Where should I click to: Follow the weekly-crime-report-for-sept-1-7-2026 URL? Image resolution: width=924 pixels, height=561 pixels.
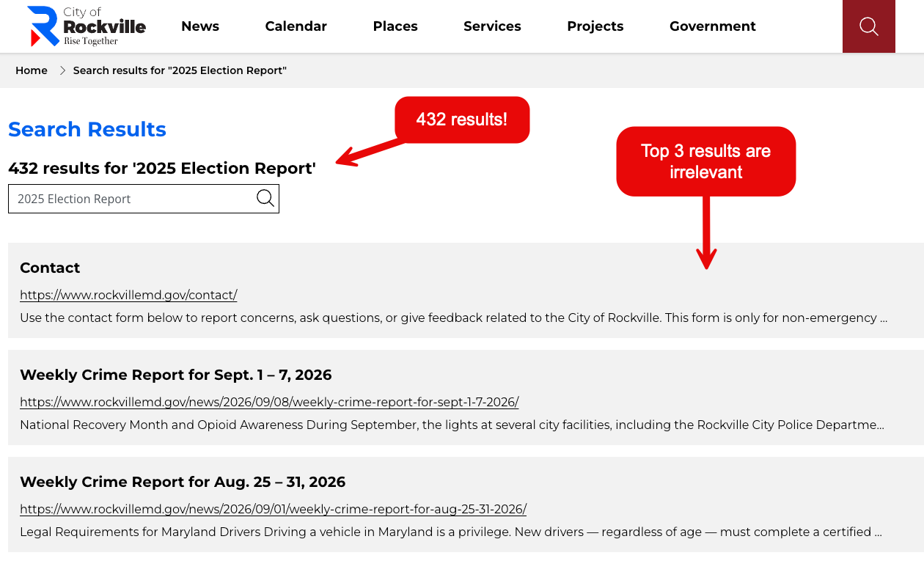coord(269,402)
